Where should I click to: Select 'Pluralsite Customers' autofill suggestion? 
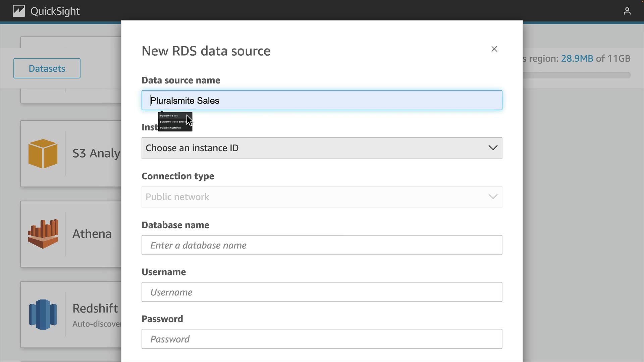click(171, 128)
